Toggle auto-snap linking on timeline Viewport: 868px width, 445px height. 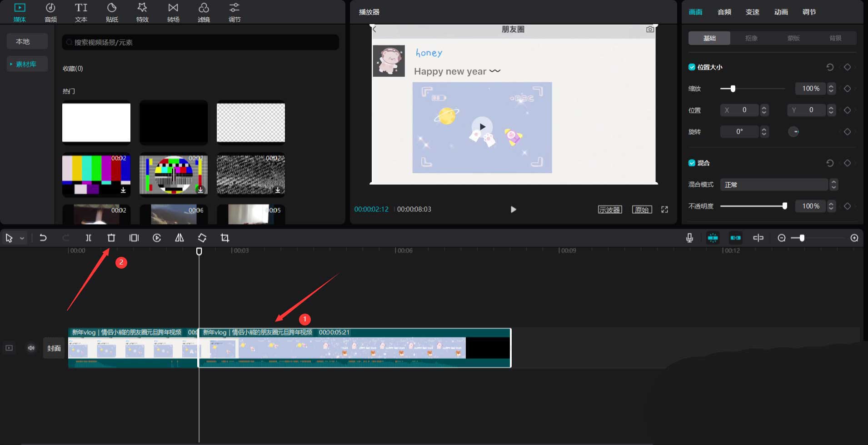coord(735,238)
